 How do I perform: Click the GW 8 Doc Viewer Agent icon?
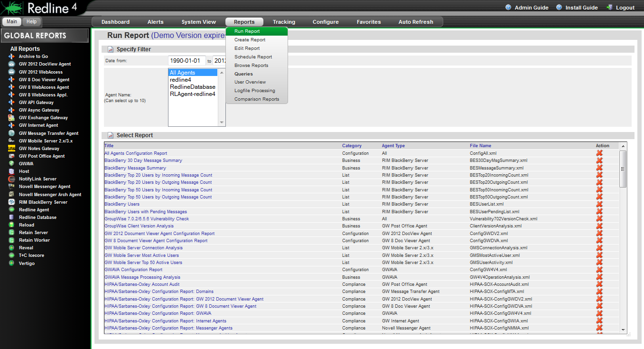pyautogui.click(x=11, y=80)
